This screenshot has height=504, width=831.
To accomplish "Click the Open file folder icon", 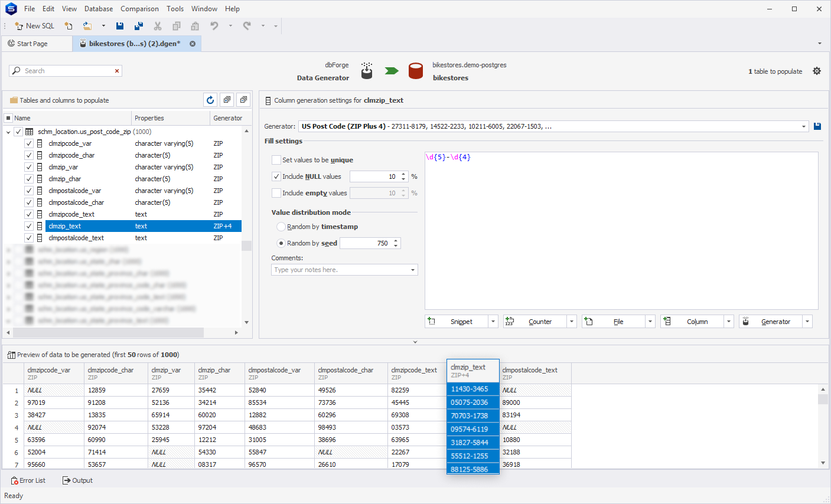I will 87,26.
